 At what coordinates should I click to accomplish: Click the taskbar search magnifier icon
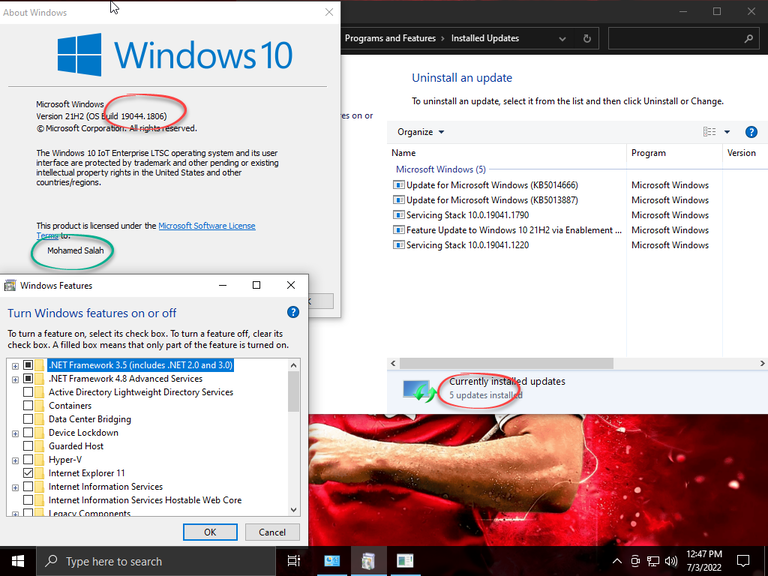point(51,561)
